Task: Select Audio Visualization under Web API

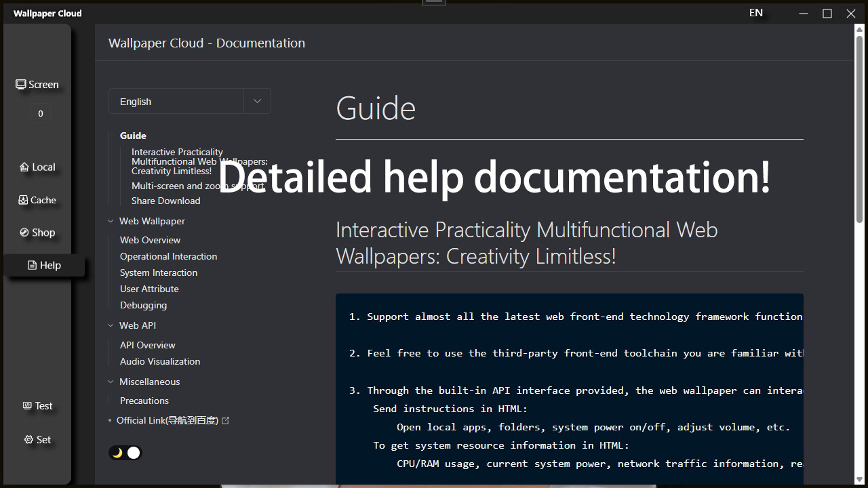Action: click(x=160, y=361)
